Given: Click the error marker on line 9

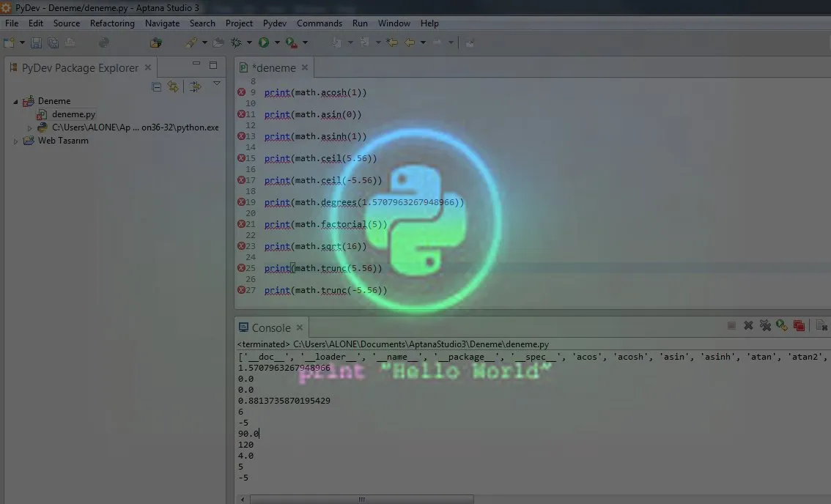Looking at the screenshot, I should tap(241, 92).
